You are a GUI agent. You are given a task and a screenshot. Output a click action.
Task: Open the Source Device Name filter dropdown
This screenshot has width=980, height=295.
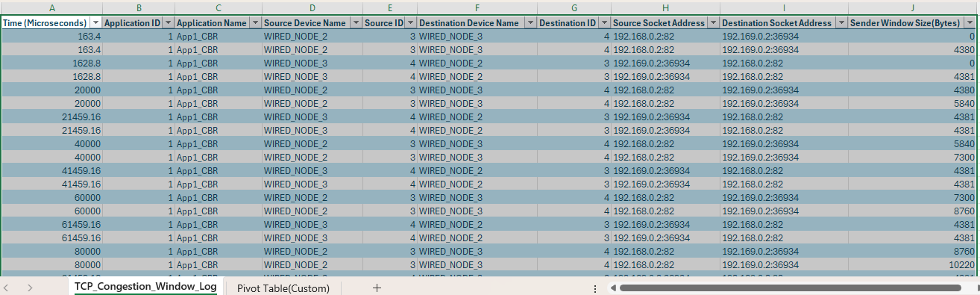(x=355, y=23)
